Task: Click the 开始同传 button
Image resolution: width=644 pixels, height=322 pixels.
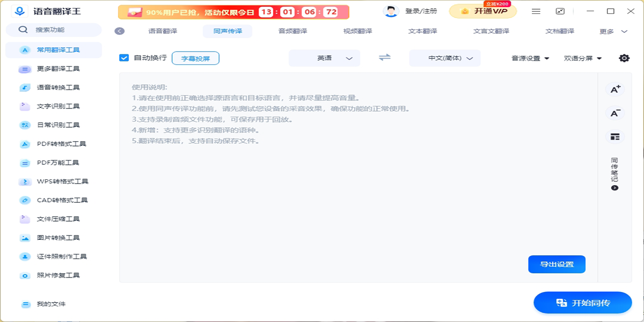Action: [583, 303]
